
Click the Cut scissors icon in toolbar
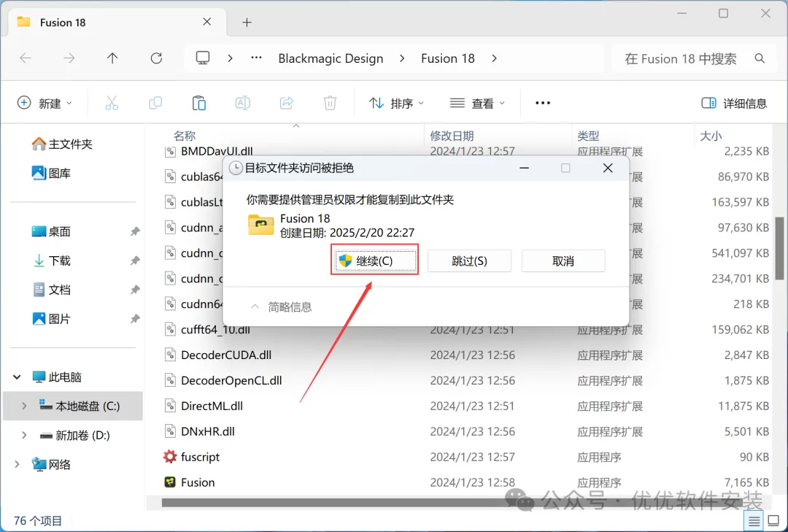112,103
